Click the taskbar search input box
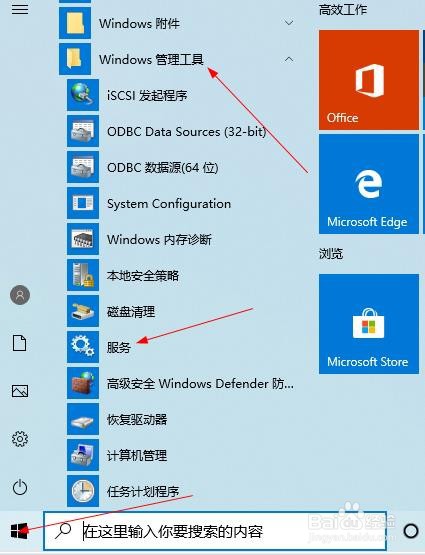 215,531
